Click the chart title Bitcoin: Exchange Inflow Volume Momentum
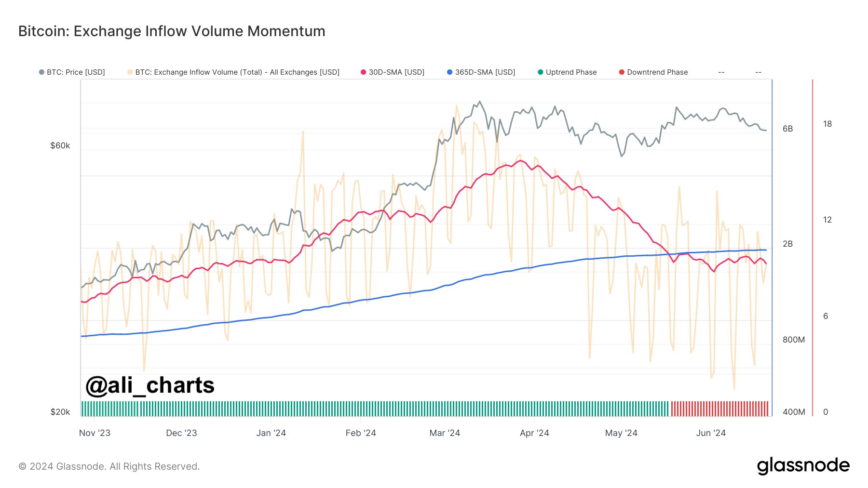The height and width of the screenshot is (488, 868). (x=172, y=31)
